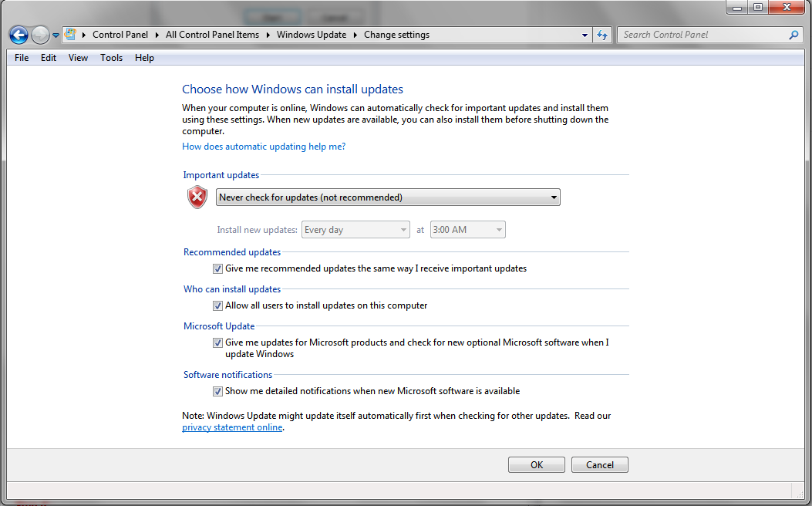Click the search magnifier icon
Image resolution: width=812 pixels, height=506 pixels.
tap(793, 35)
